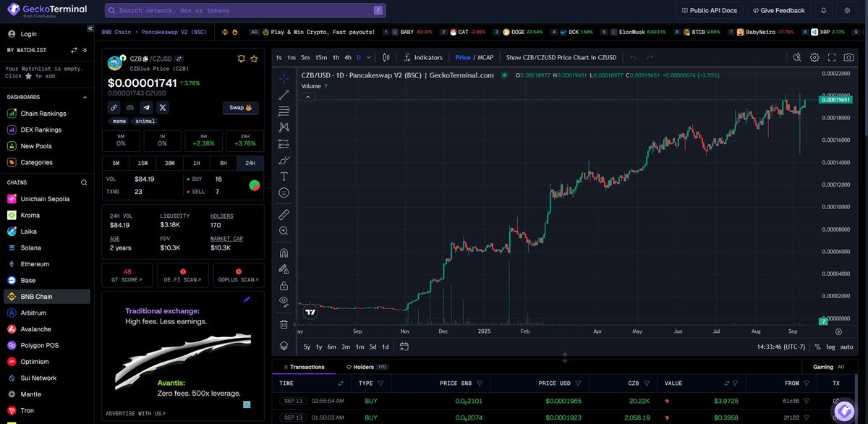This screenshot has height=424, width=868.
Task: Take chart snapshot with camera icon
Action: 849,57
